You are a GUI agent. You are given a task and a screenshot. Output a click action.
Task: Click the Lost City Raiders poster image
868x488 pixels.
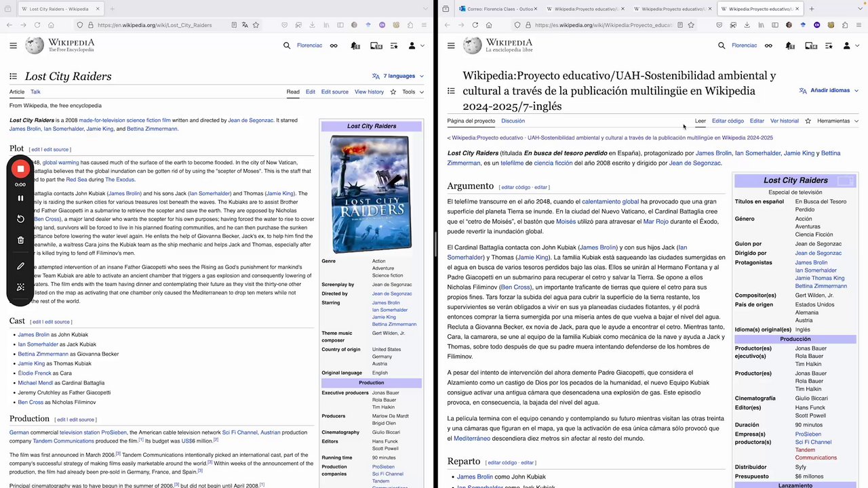point(371,194)
